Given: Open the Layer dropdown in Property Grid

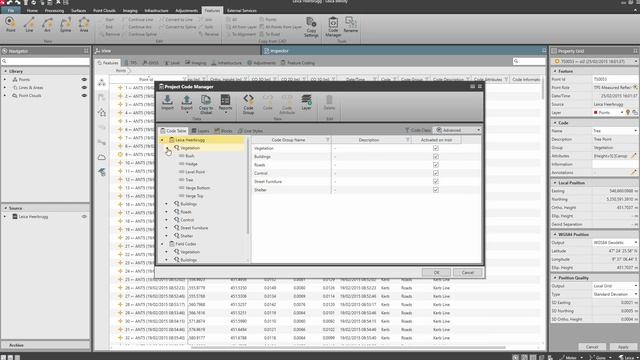Looking at the screenshot, I should 622,112.
